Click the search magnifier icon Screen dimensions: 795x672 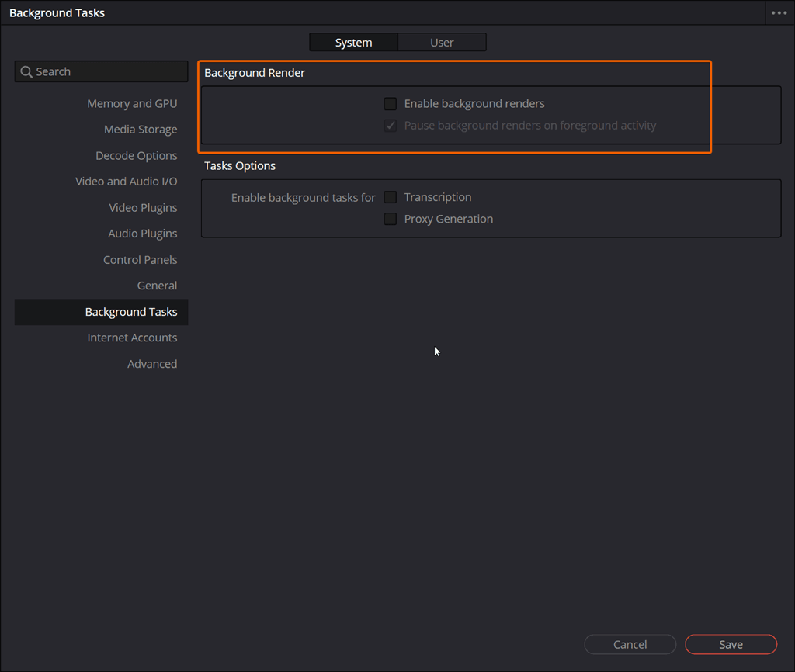coord(26,71)
